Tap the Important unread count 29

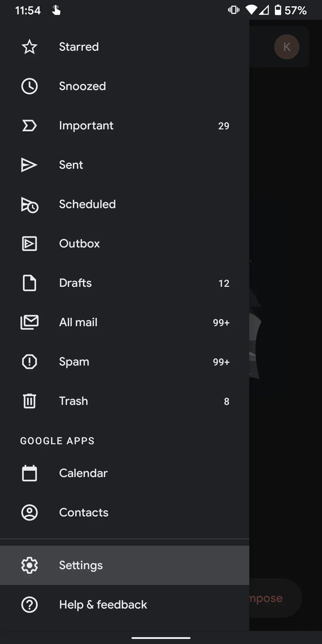tap(224, 126)
